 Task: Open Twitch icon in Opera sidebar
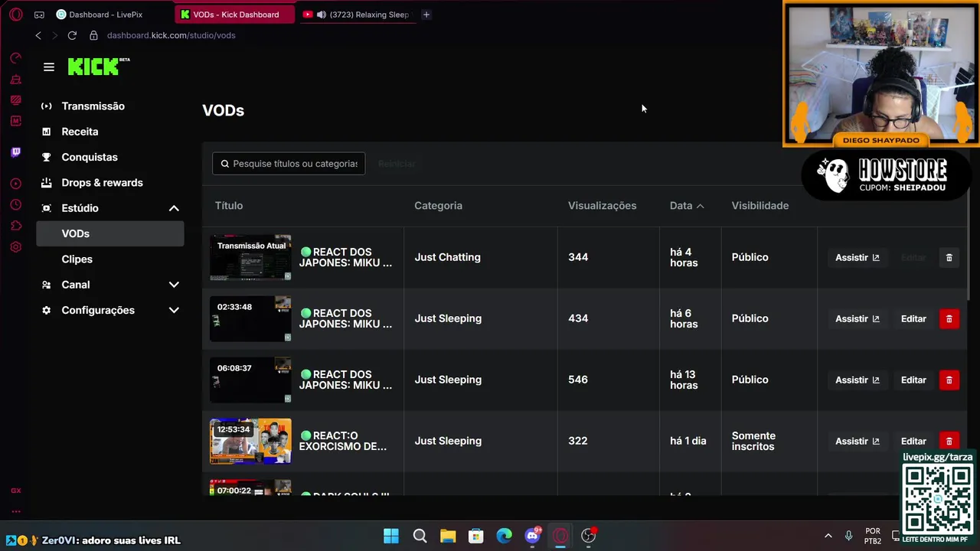click(15, 152)
